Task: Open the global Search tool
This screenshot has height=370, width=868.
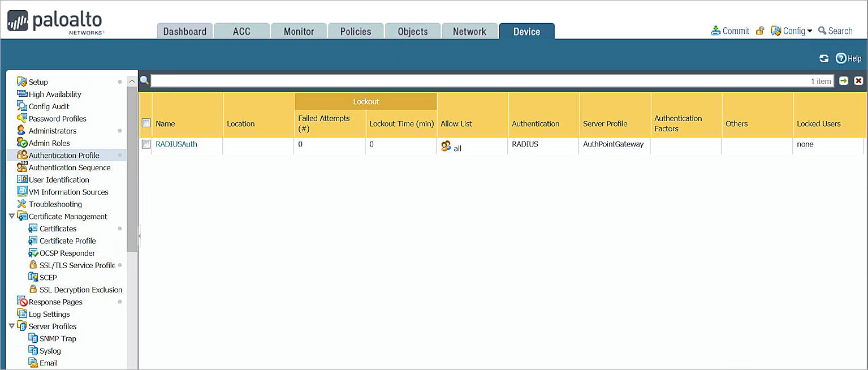Action: [835, 31]
